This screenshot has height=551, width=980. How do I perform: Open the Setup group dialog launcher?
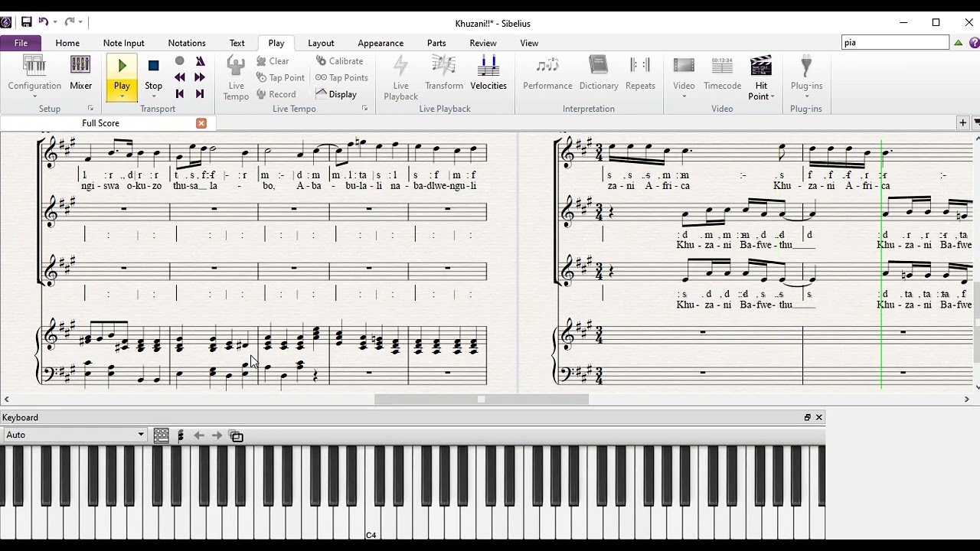click(x=90, y=109)
